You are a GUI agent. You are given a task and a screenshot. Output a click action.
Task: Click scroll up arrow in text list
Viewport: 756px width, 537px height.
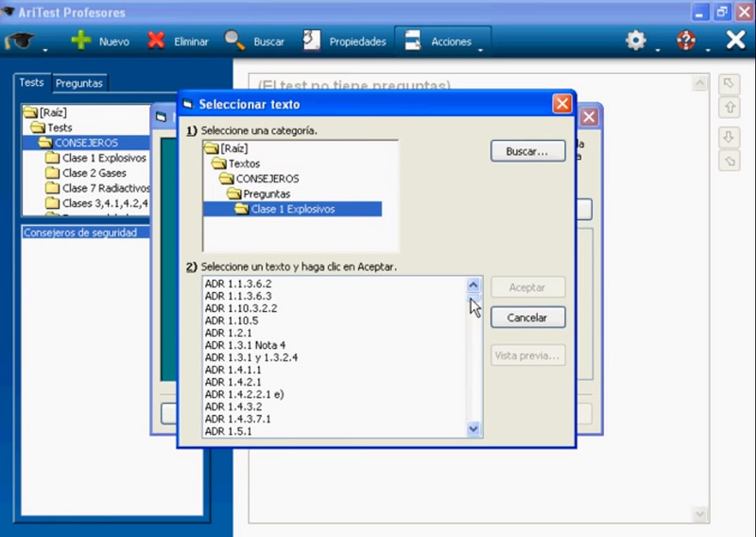473,286
